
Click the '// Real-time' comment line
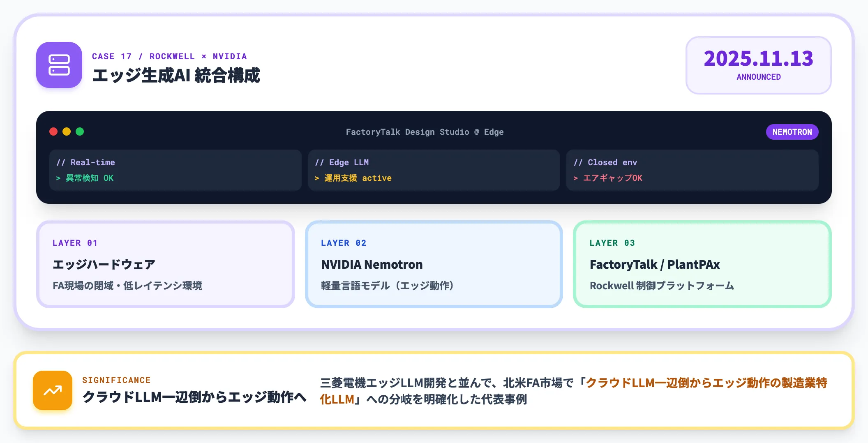tap(85, 162)
